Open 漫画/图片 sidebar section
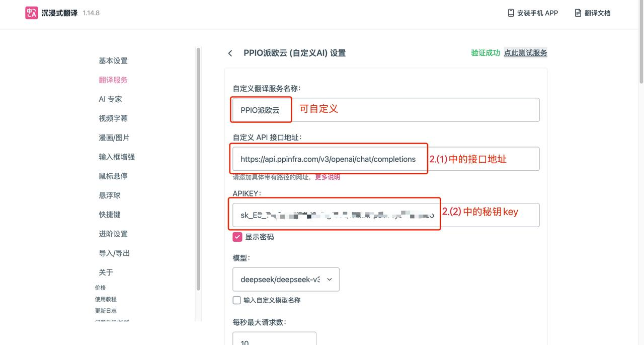The width and height of the screenshot is (644, 345). tap(114, 137)
